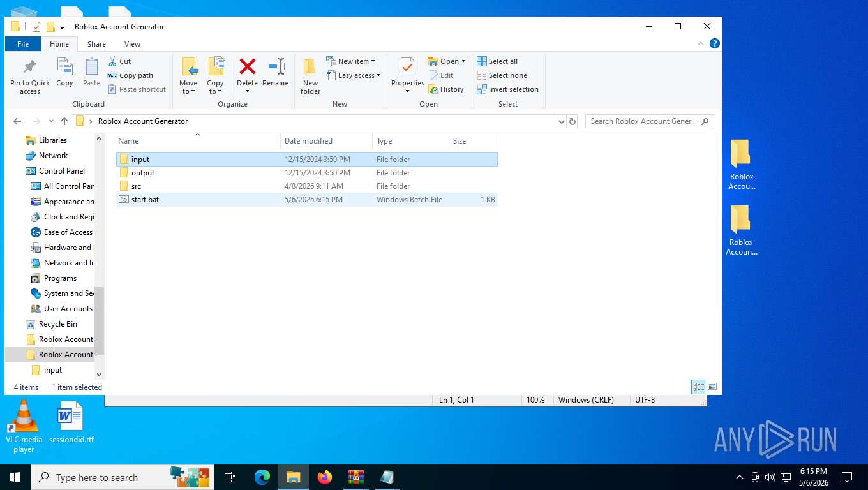Viewport: 868px width, 490px height.
Task: Sort by Date modified column header
Action: tap(326, 141)
